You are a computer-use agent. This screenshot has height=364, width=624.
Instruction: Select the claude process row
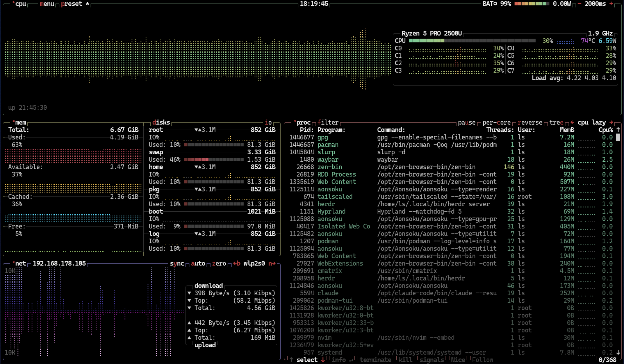(451, 293)
